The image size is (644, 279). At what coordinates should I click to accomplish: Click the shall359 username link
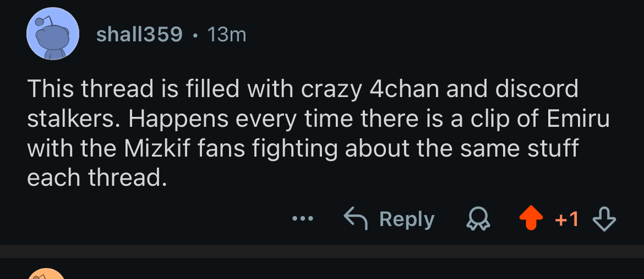point(139,35)
